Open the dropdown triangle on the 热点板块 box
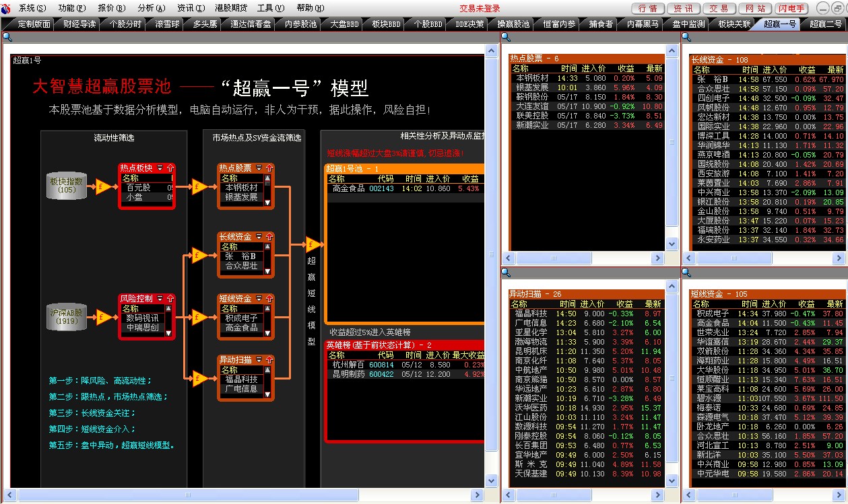The height and width of the screenshot is (504, 848). click(x=160, y=168)
